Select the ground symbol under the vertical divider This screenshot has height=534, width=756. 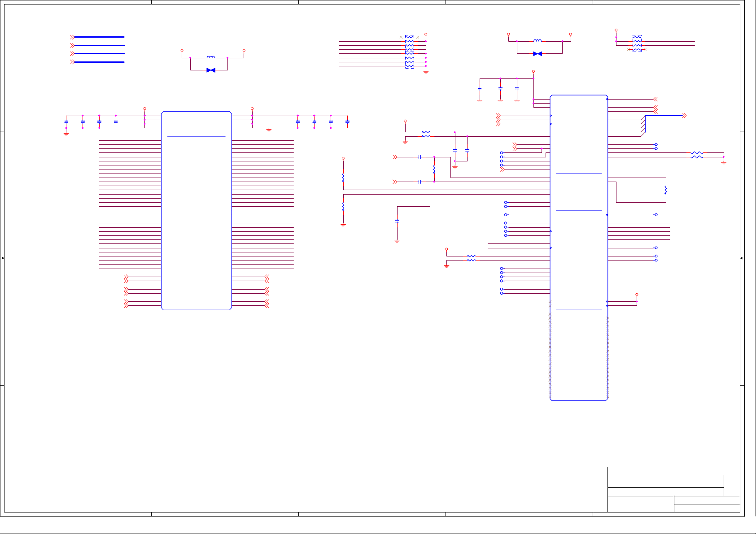pyautogui.click(x=343, y=225)
